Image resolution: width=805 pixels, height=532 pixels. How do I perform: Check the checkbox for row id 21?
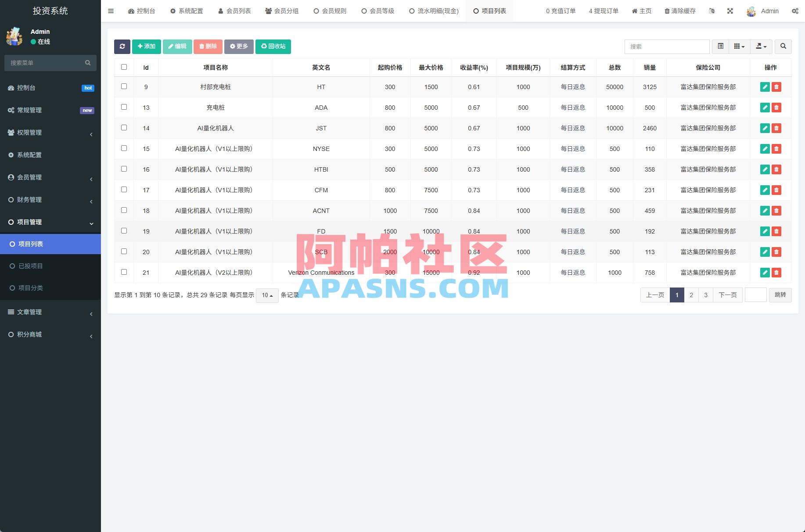(124, 272)
